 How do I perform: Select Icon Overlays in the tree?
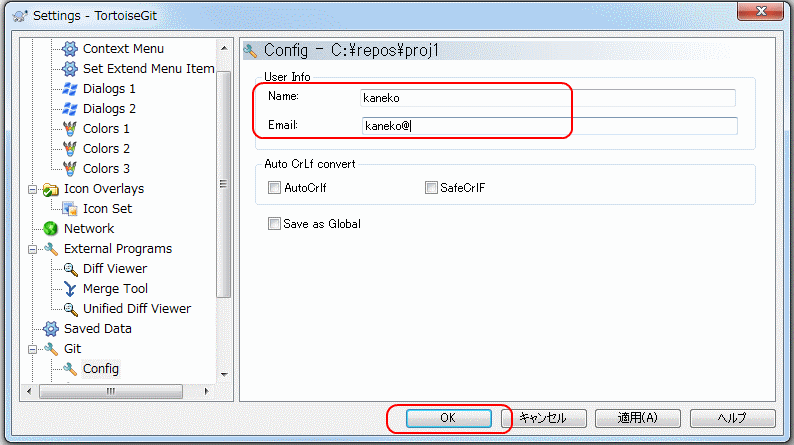coord(104,189)
